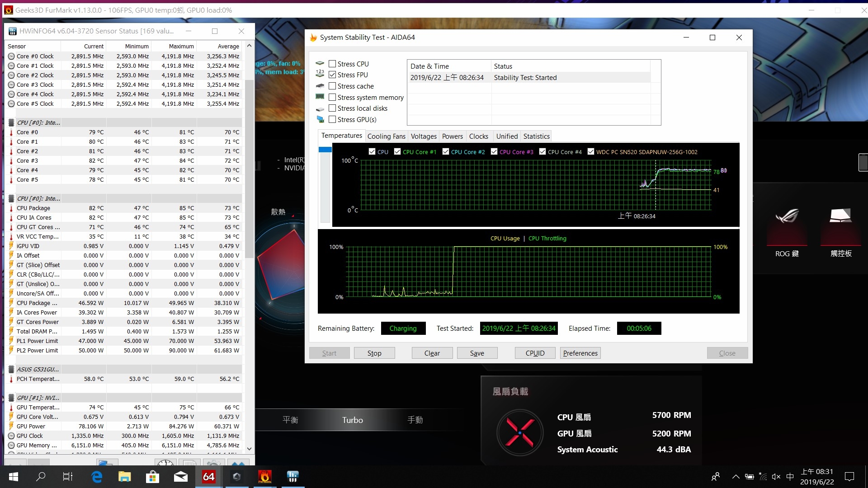The image size is (868, 488).
Task: Click the HWiNFO scrollbar up arrow
Action: point(249,46)
